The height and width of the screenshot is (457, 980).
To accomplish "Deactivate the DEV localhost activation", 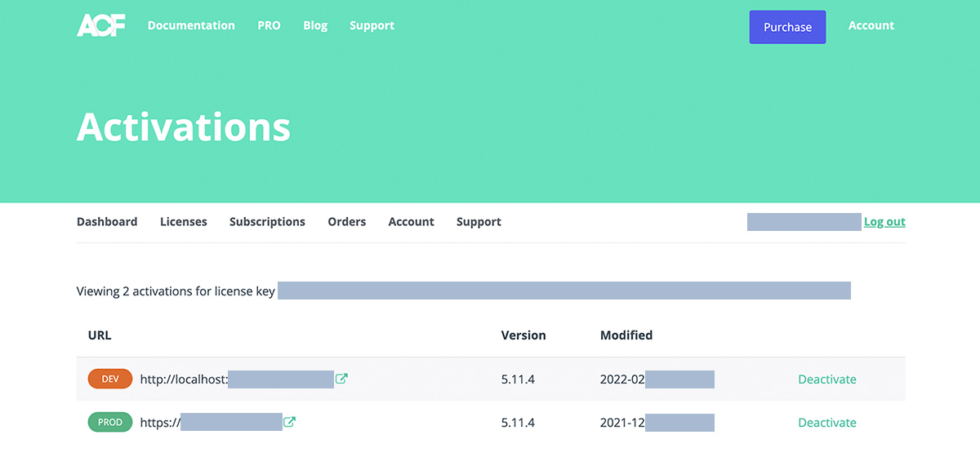I will click(827, 379).
